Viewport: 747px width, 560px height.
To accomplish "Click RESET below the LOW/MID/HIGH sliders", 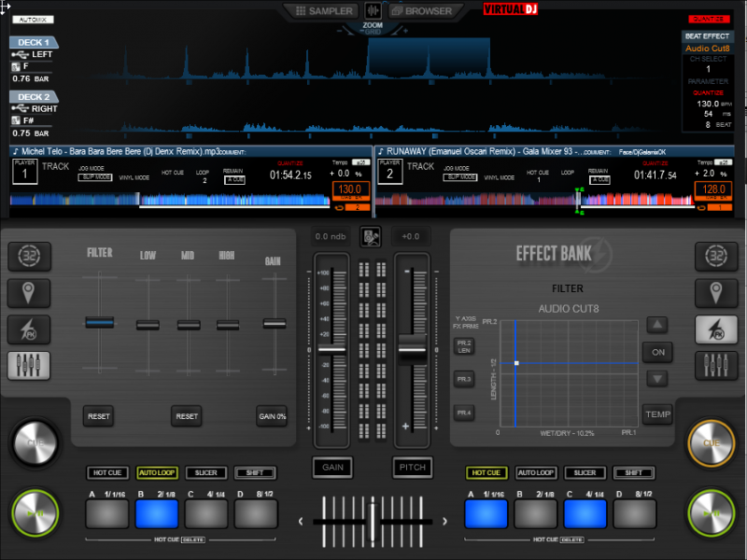I will point(187,416).
